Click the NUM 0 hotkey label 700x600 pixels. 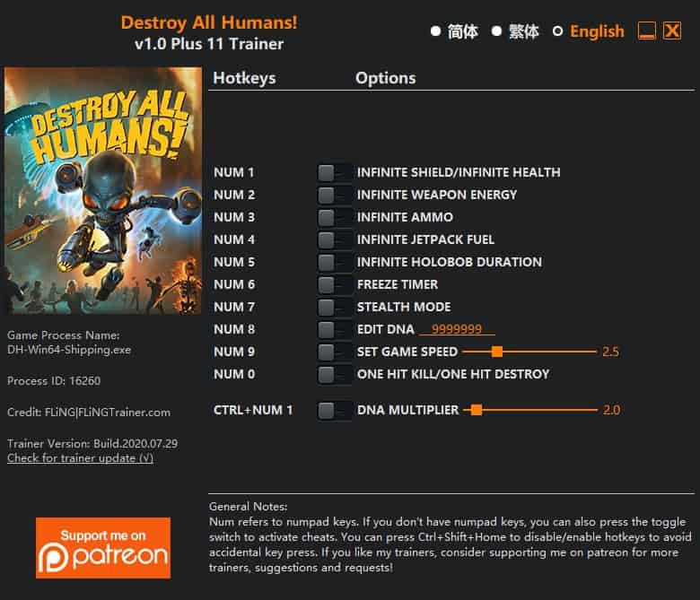[234, 374]
